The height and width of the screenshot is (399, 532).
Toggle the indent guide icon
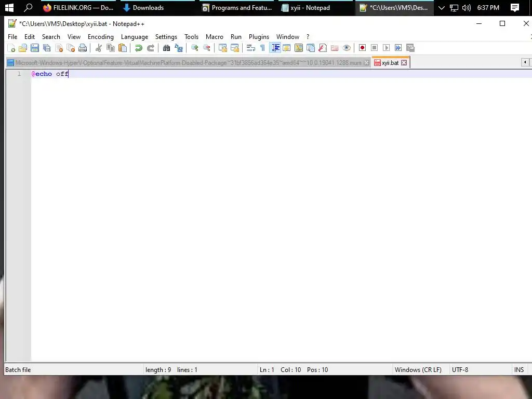click(x=275, y=48)
